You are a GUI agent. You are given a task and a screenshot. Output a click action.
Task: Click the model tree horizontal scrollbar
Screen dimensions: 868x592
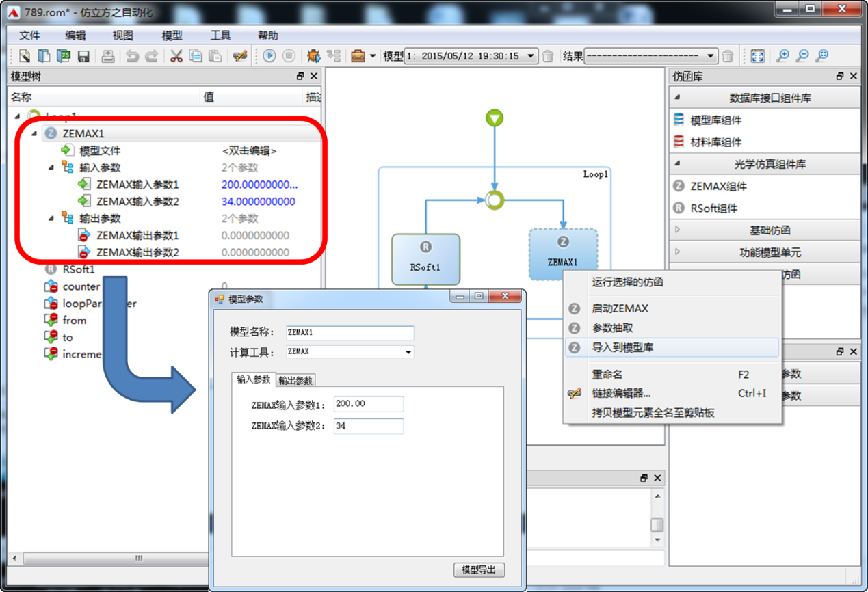tap(139, 558)
